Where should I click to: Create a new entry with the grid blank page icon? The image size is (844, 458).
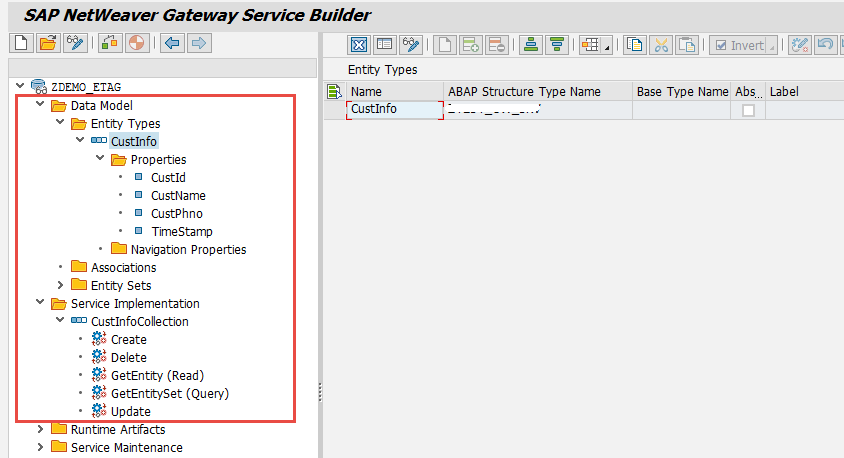pyautogui.click(x=445, y=45)
